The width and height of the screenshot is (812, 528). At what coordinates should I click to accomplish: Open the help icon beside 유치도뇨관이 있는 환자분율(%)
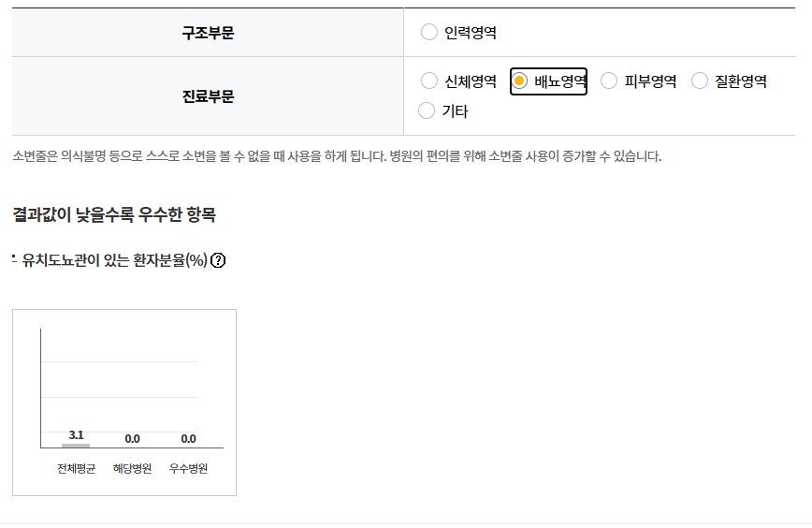point(218,260)
